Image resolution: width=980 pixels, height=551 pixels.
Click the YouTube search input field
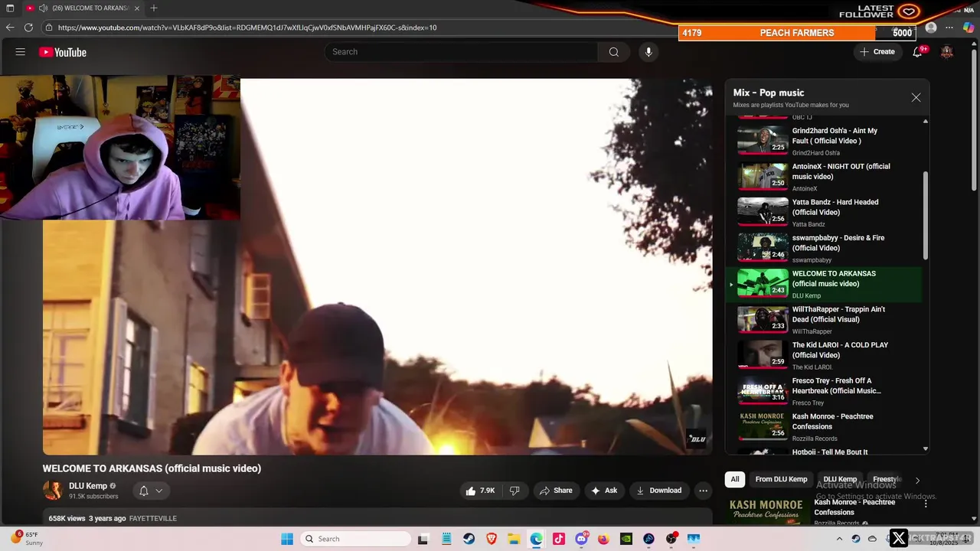tap(461, 52)
